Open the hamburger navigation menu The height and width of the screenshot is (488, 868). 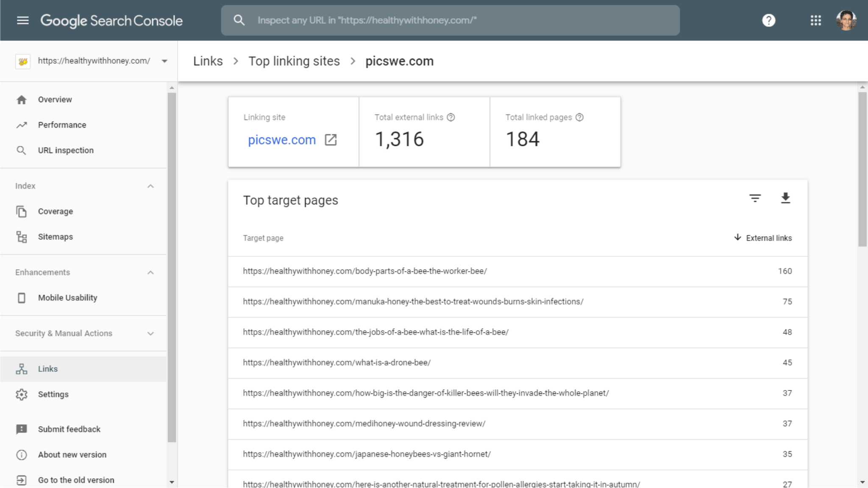[23, 20]
